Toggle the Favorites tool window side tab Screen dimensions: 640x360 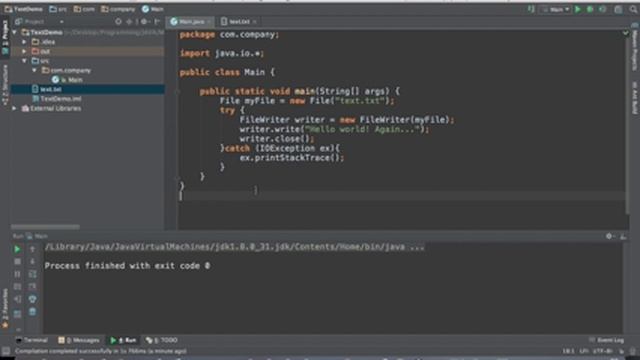[x=5, y=309]
